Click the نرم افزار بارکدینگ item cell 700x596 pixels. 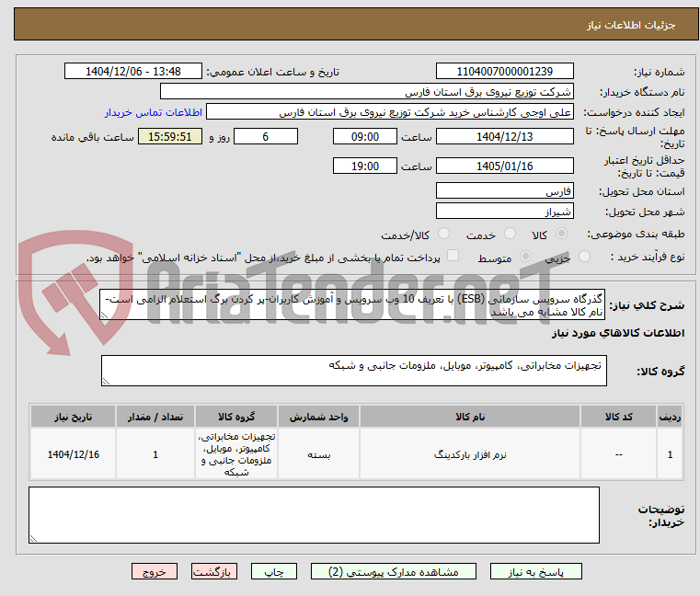[x=470, y=454]
